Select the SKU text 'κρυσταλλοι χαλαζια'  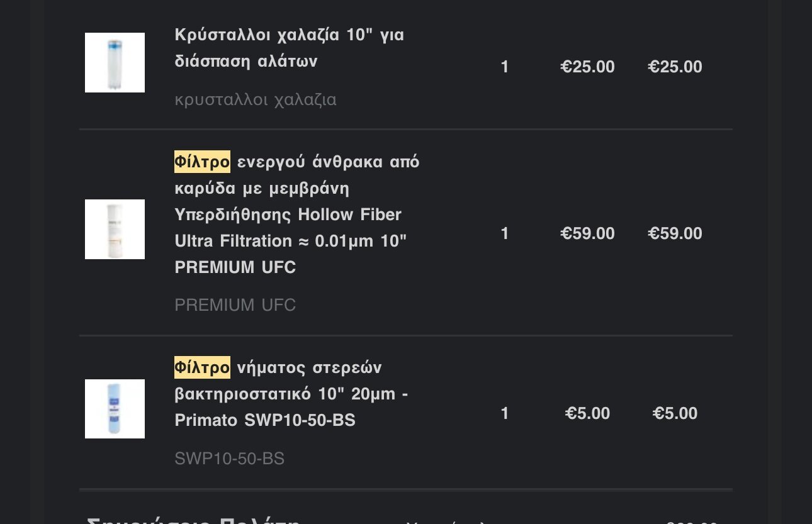[x=256, y=100]
